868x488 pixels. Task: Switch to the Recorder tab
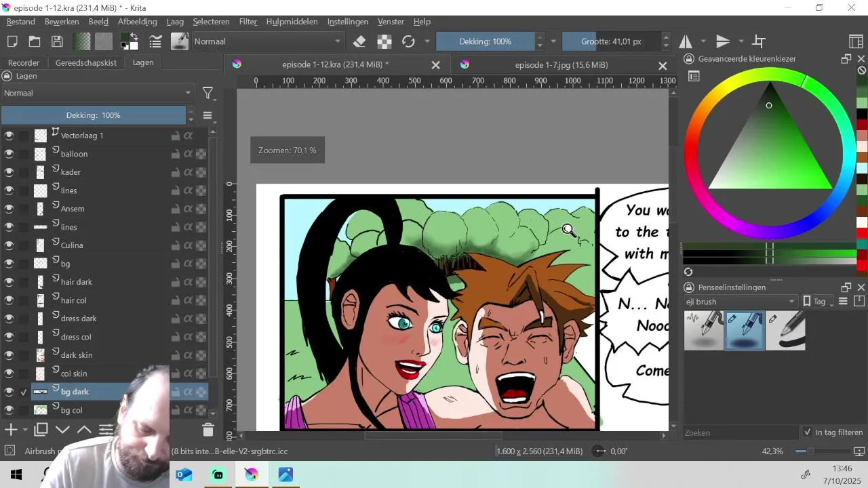coord(24,62)
